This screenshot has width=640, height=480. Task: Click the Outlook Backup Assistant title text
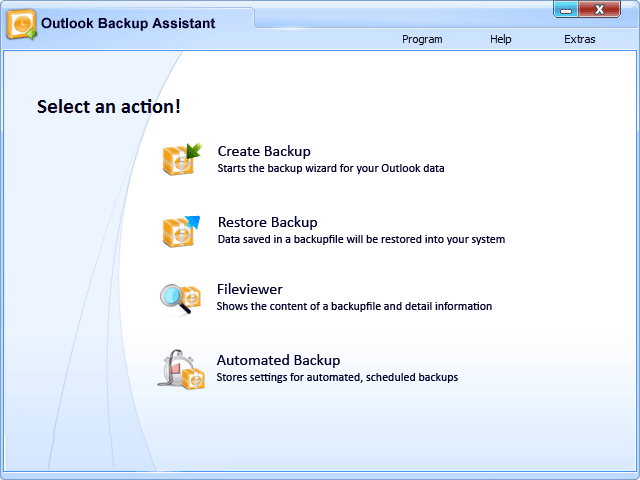tap(128, 23)
